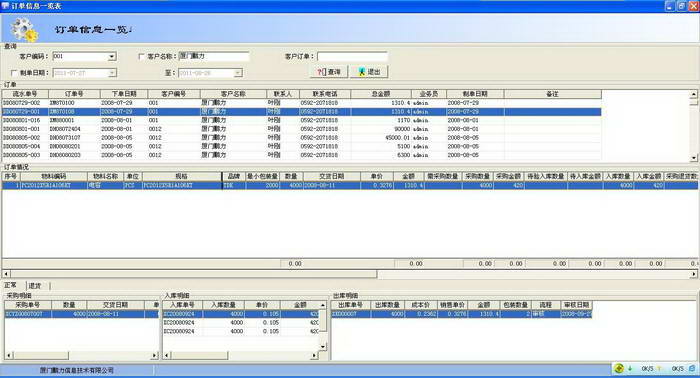Select the order row 20080801-016
This screenshot has width=700, height=378.
click(x=301, y=120)
